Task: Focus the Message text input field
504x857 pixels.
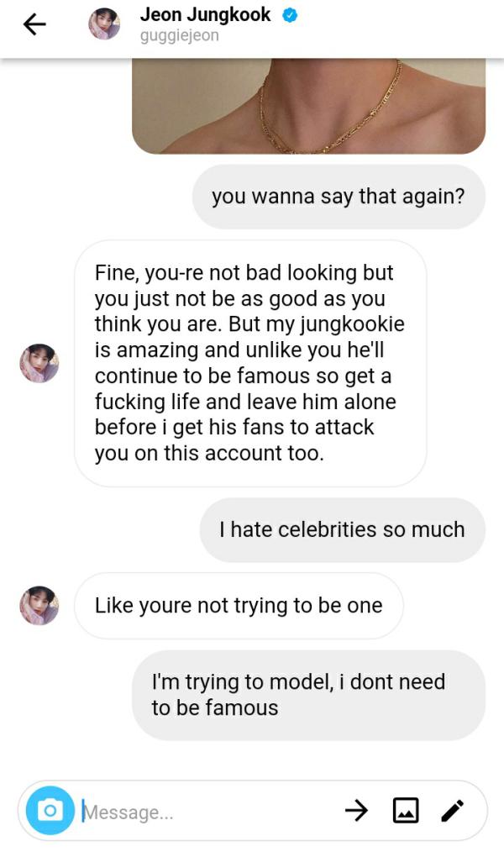Action: click(210, 811)
